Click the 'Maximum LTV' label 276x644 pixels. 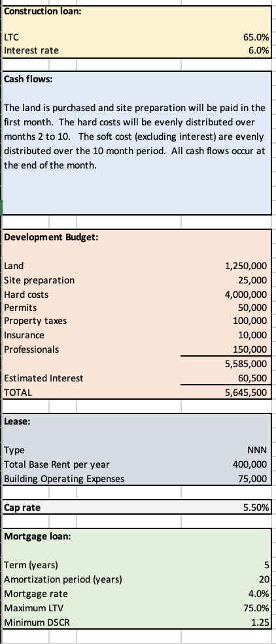pos(34,608)
